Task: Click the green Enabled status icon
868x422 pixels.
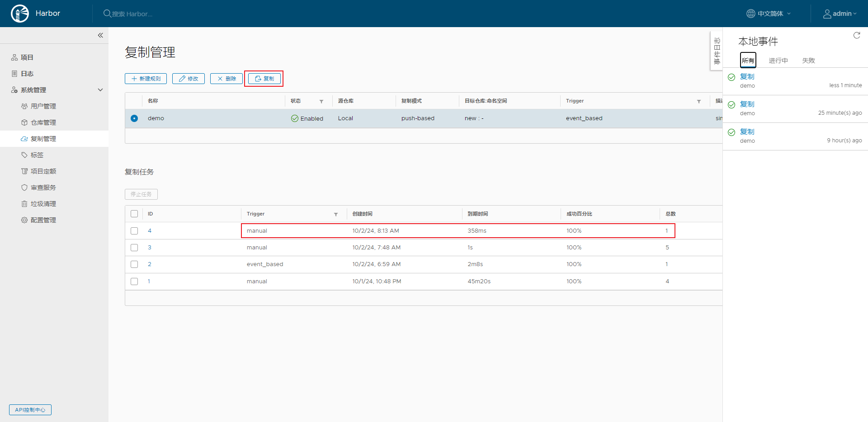Action: (x=295, y=118)
